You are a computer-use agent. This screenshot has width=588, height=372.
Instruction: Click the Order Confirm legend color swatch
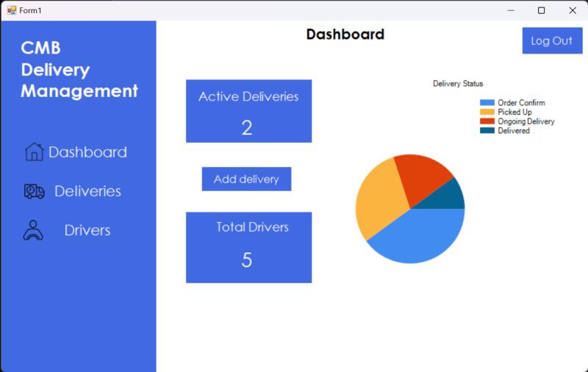click(x=487, y=103)
